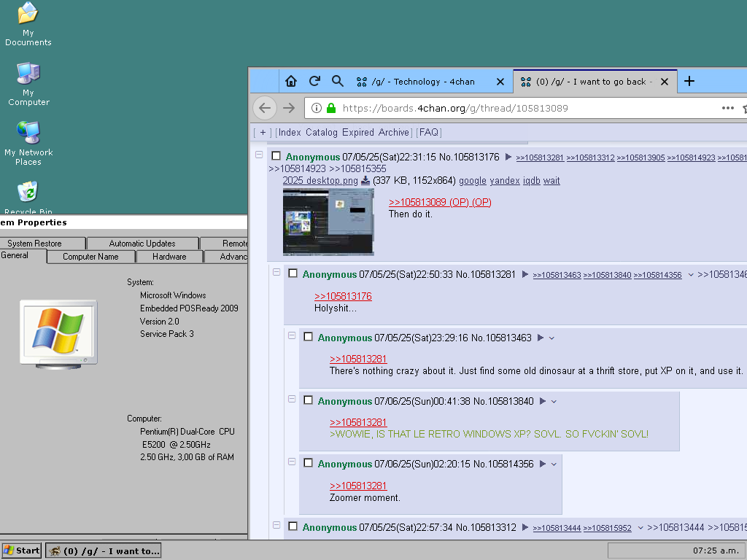Enlarge the 2025 desktop.png thumbnail
747x560 pixels.
point(328,222)
